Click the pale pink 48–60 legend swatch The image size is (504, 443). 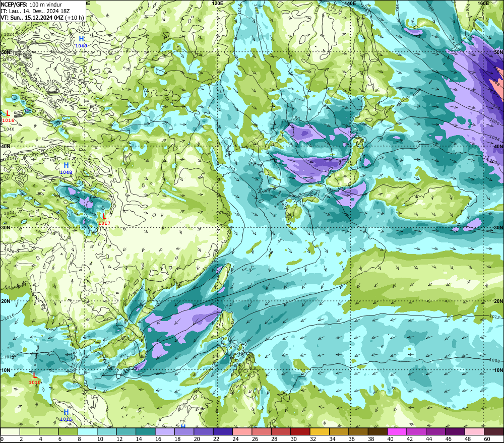point(474,431)
